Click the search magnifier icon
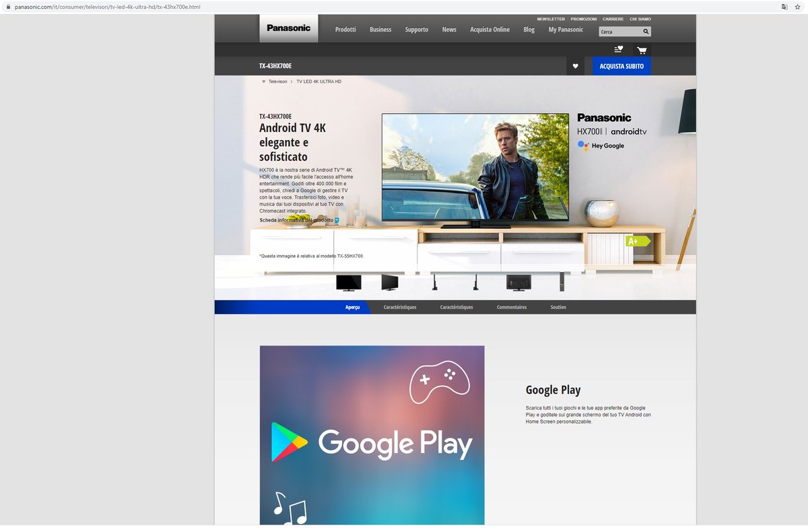The width and height of the screenshot is (808, 532). tap(646, 32)
